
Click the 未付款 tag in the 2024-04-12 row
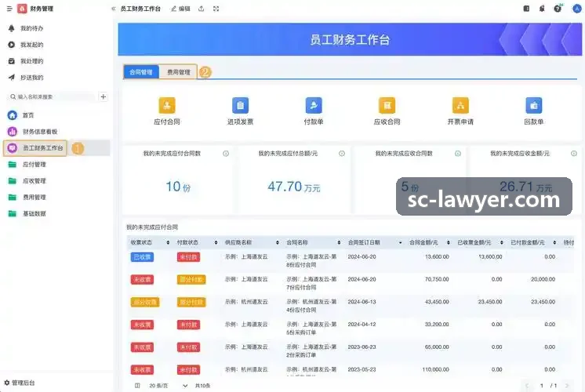188,325
